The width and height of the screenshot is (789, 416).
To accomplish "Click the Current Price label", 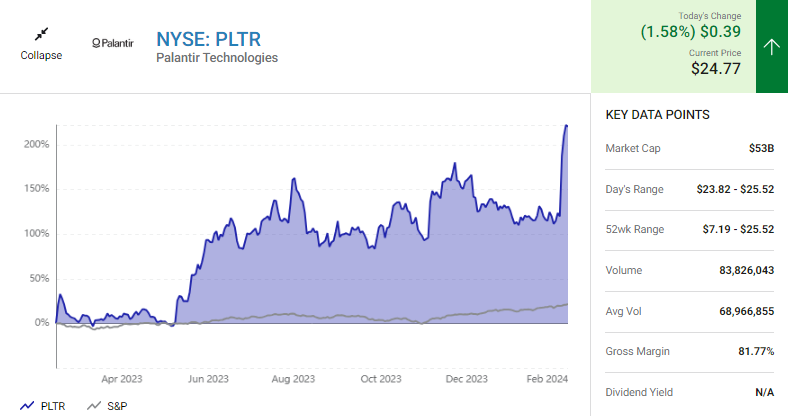I will [715, 53].
